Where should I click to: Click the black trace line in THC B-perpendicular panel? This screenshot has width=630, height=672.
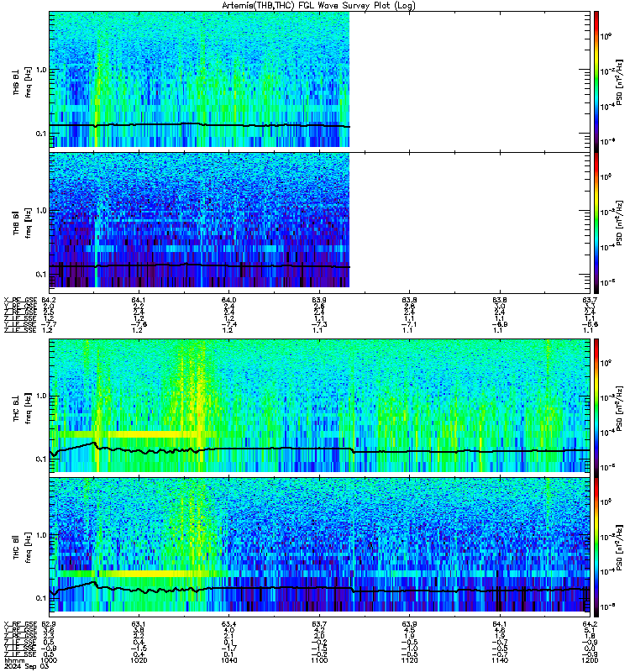pos(319,449)
